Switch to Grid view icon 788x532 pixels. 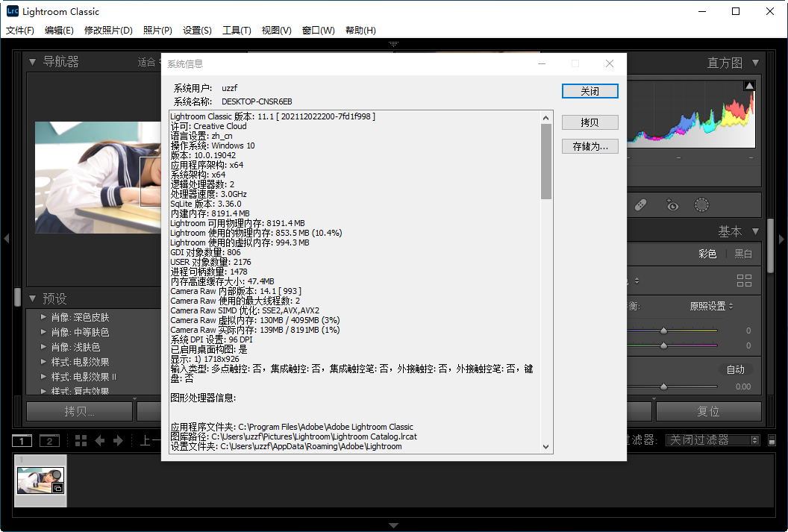[81, 440]
